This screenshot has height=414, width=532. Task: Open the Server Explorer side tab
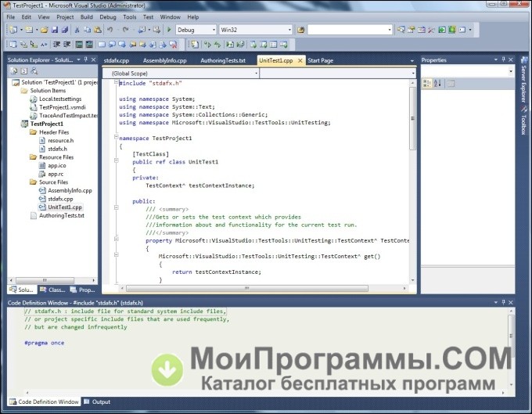point(524,81)
